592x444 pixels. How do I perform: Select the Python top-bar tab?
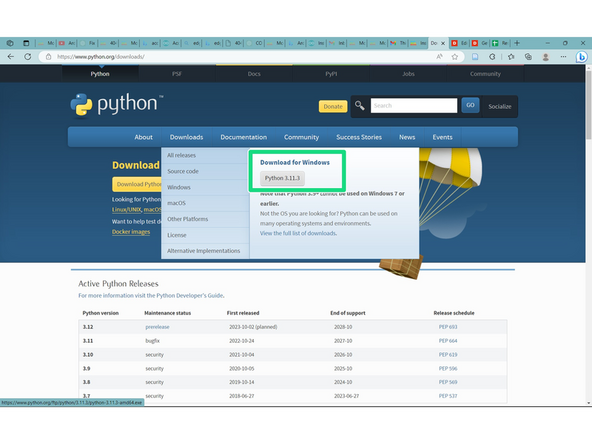pyautogui.click(x=100, y=74)
